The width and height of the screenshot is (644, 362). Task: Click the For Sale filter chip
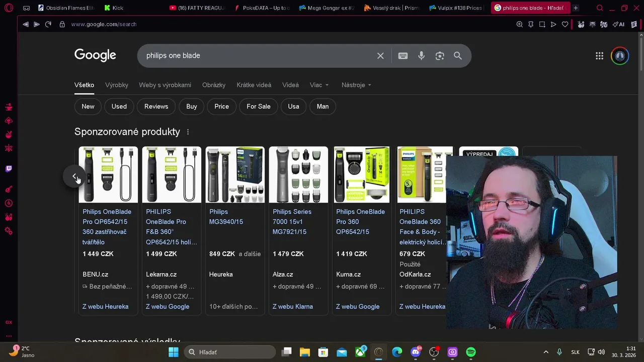(x=259, y=107)
